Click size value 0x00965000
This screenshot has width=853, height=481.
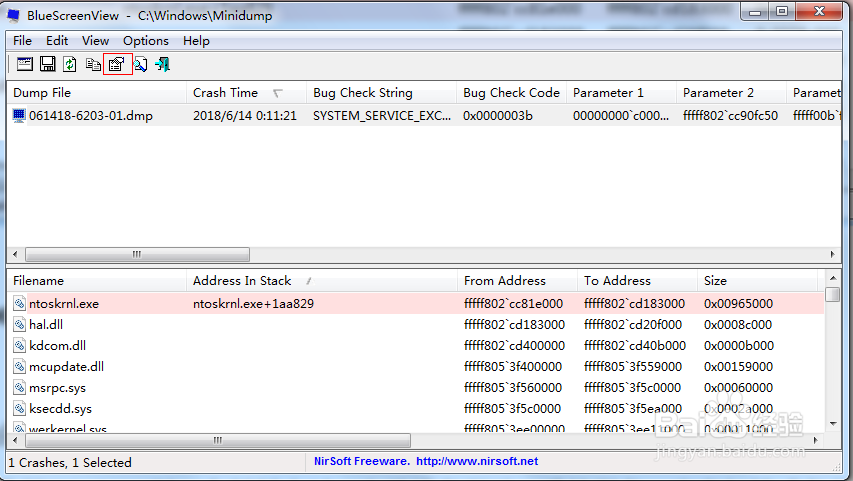pos(738,304)
